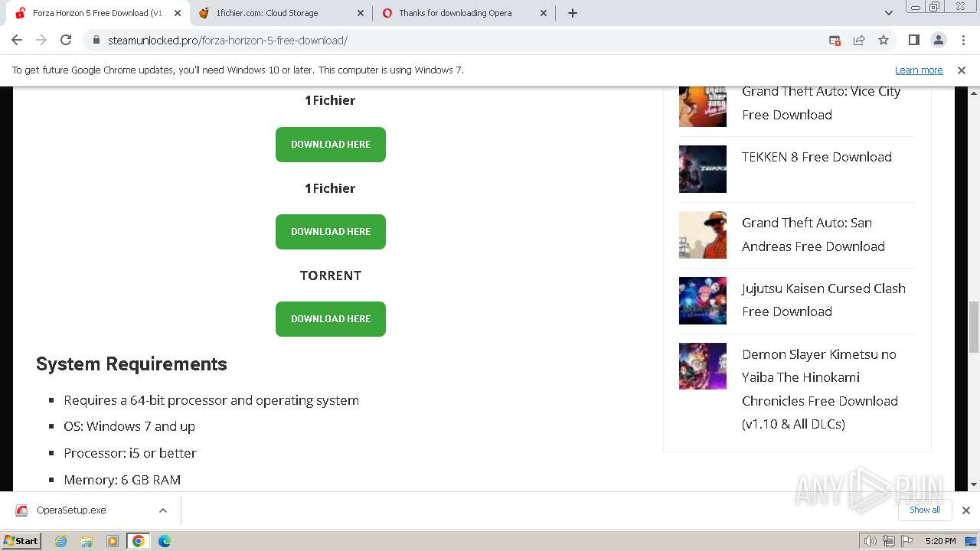Screen dimensions: 980x551
Task: Close the Thanks for downloading Opera tab
Action: pos(544,13)
